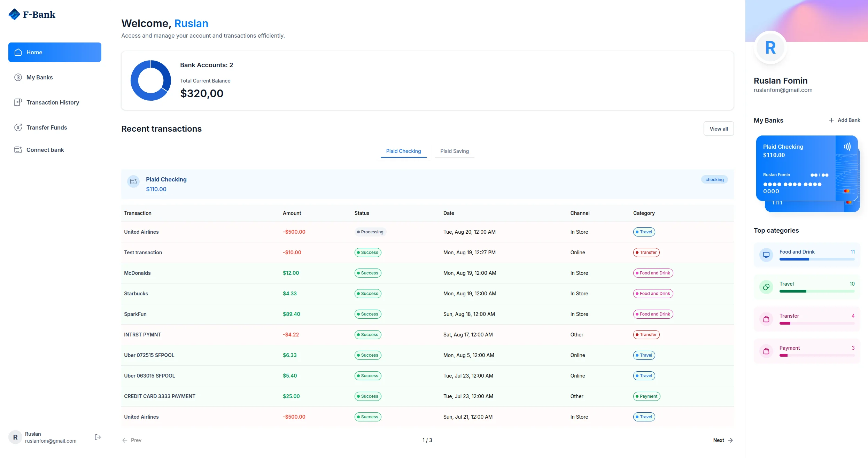Open Transaction History from the sidebar
868x458 pixels.
tap(53, 102)
